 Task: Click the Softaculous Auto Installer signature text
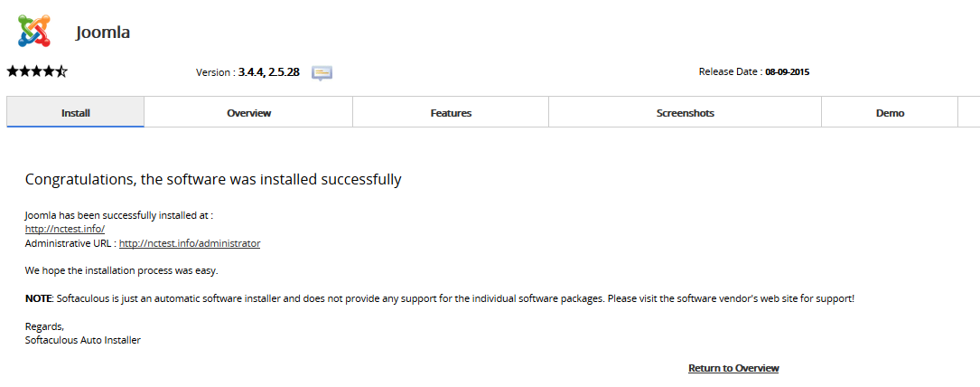(x=83, y=340)
